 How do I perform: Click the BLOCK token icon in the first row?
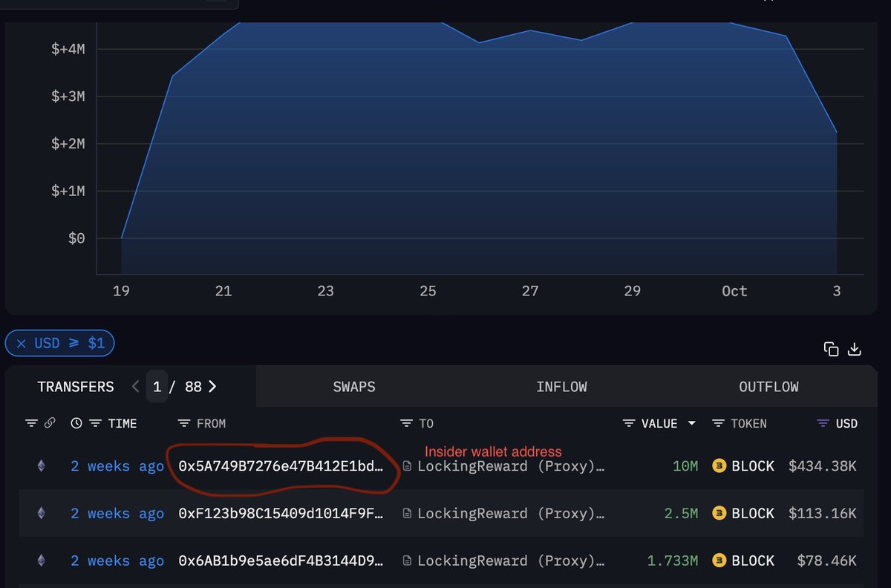[x=717, y=465]
